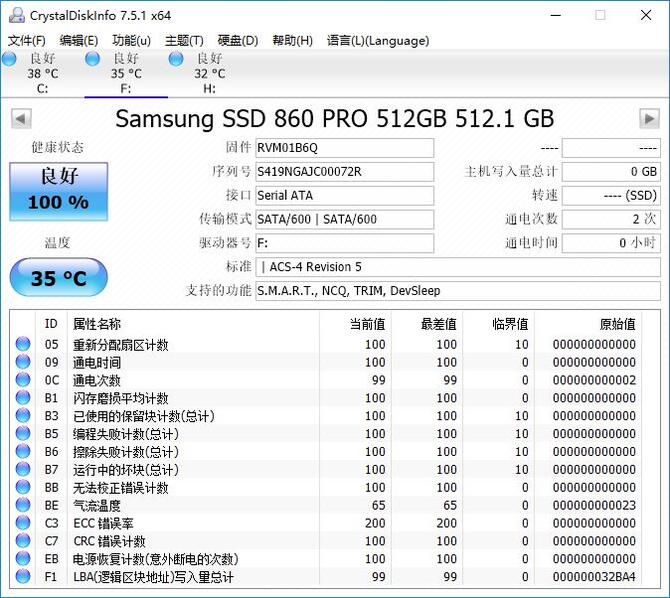Switch to the F: drive tab
Screen dimensions: 670x598
[x=125, y=74]
